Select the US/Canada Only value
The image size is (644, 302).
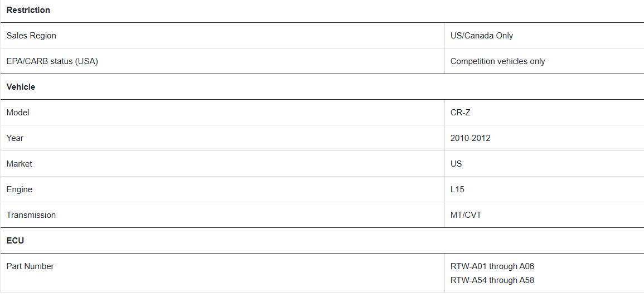point(481,36)
